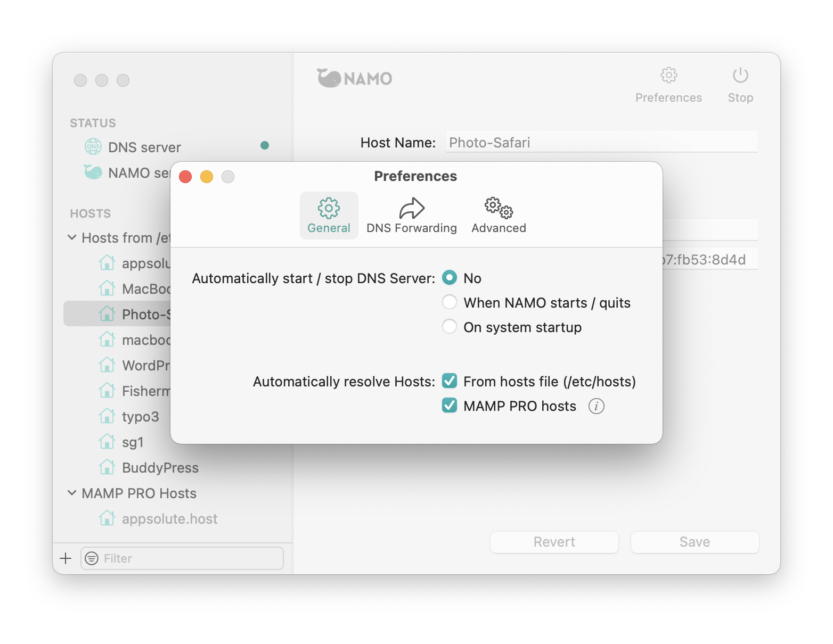The width and height of the screenshot is (833, 644).
Task: Uncheck From hosts file (/etc/hosts)
Action: pyautogui.click(x=450, y=381)
